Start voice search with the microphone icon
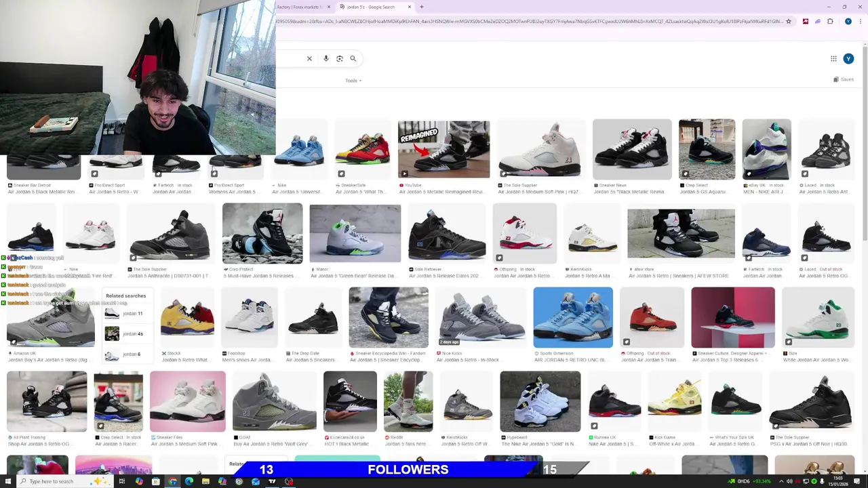This screenshot has width=868, height=488. tap(326, 59)
